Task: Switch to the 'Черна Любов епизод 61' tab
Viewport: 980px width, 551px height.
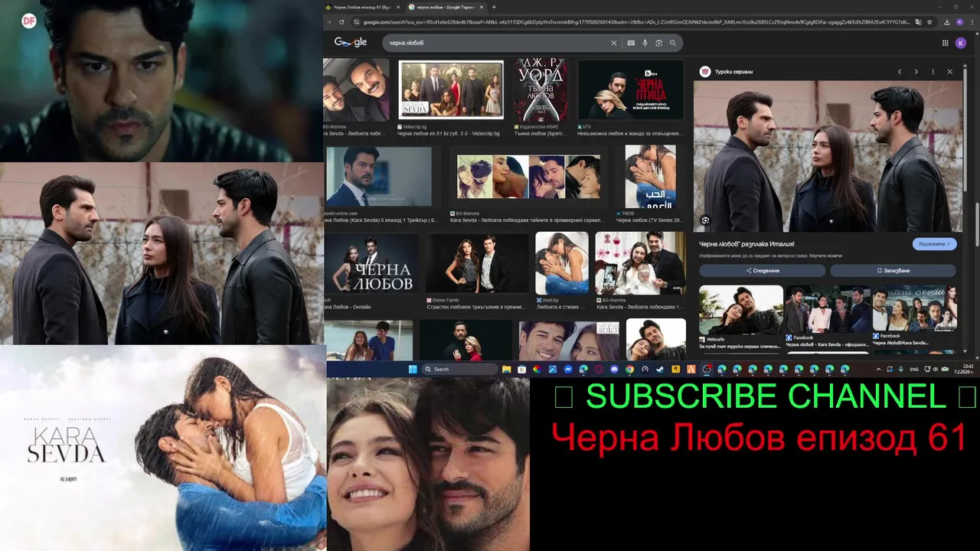Action: click(x=364, y=7)
